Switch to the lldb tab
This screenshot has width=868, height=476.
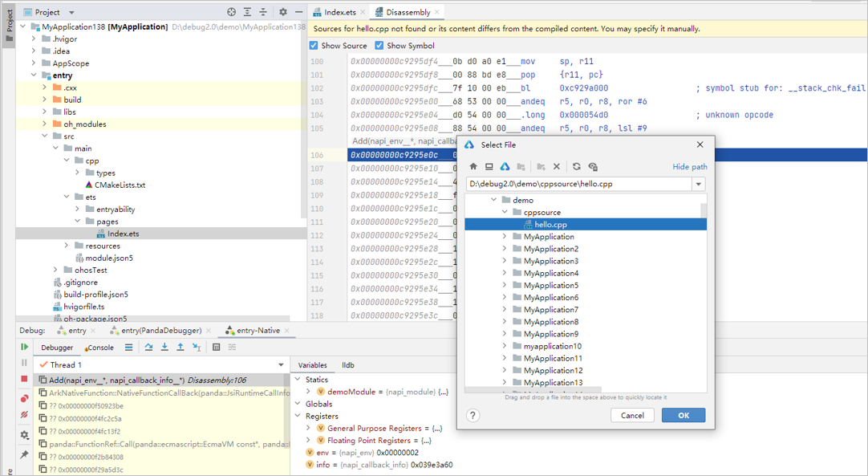(348, 365)
